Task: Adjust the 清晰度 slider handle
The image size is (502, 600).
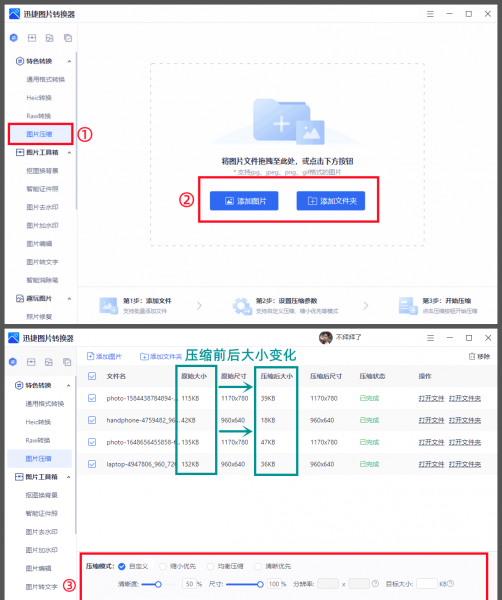Action: click(158, 584)
